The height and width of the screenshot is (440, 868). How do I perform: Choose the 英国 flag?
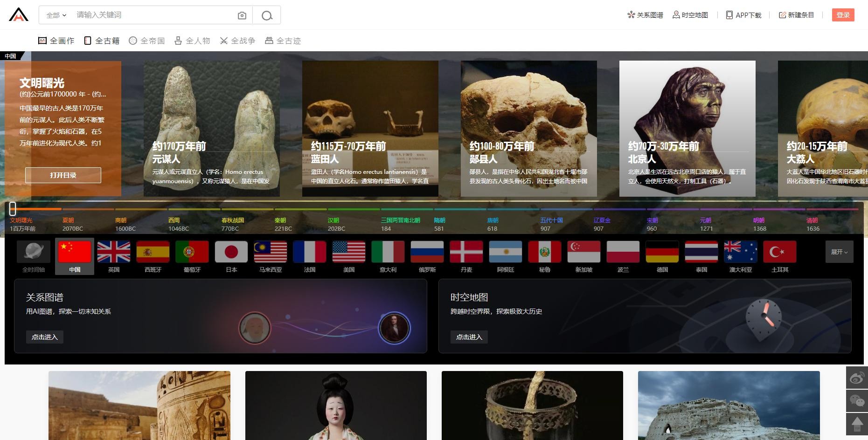click(114, 252)
